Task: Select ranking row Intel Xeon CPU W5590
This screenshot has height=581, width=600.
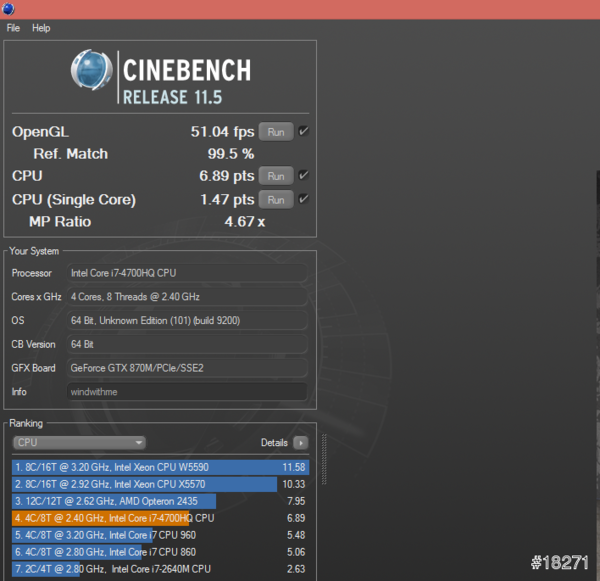Action: 160,467
